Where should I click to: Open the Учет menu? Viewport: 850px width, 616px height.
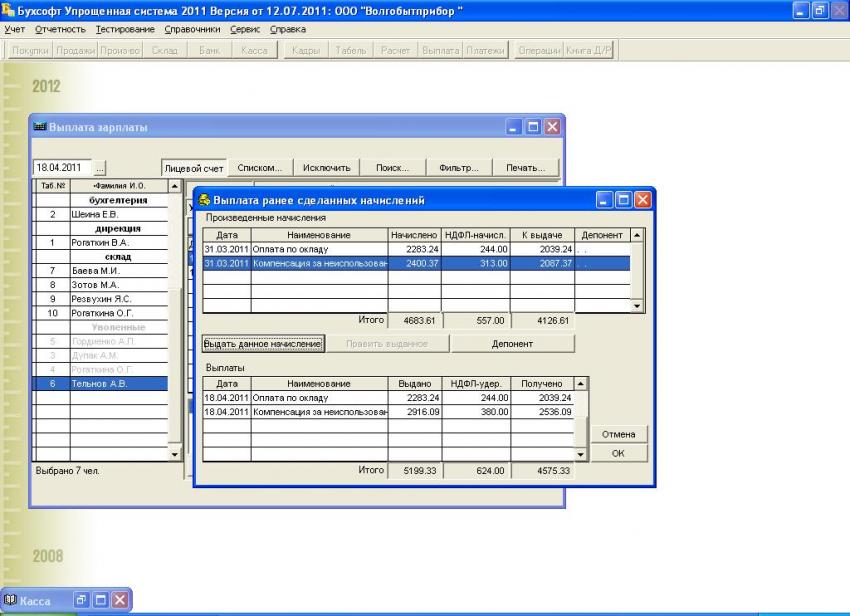pos(15,29)
